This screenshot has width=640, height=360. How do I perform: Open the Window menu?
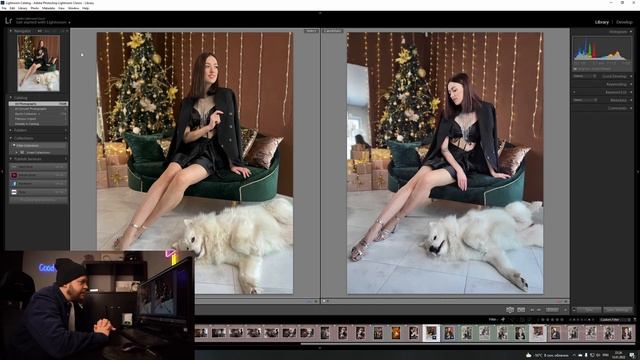[x=73, y=8]
